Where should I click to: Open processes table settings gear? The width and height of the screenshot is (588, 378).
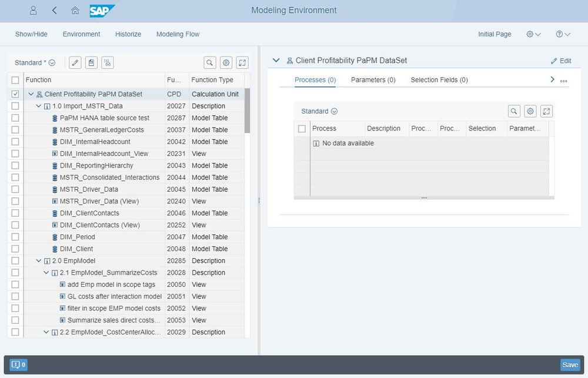(x=530, y=111)
